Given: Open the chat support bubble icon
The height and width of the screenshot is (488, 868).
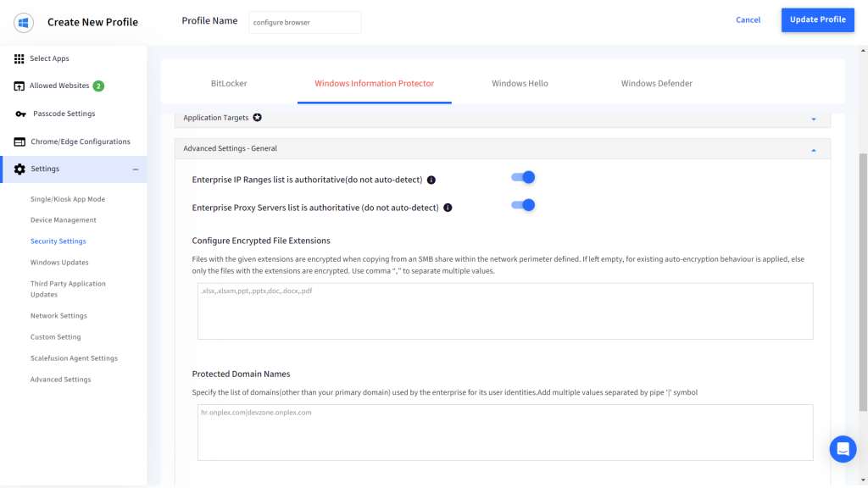Looking at the screenshot, I should pos(843,450).
